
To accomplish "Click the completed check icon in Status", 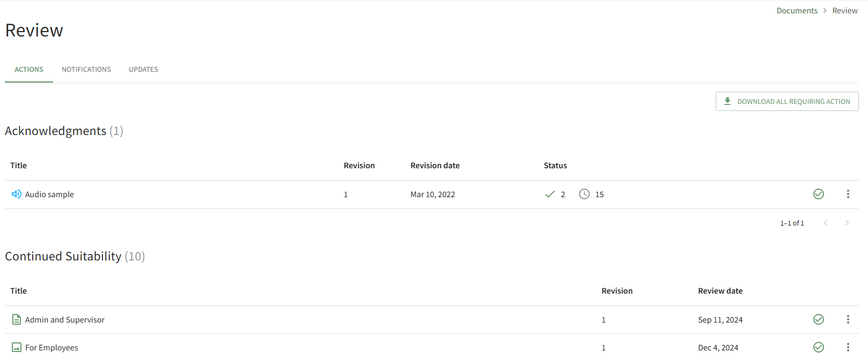I will click(550, 194).
